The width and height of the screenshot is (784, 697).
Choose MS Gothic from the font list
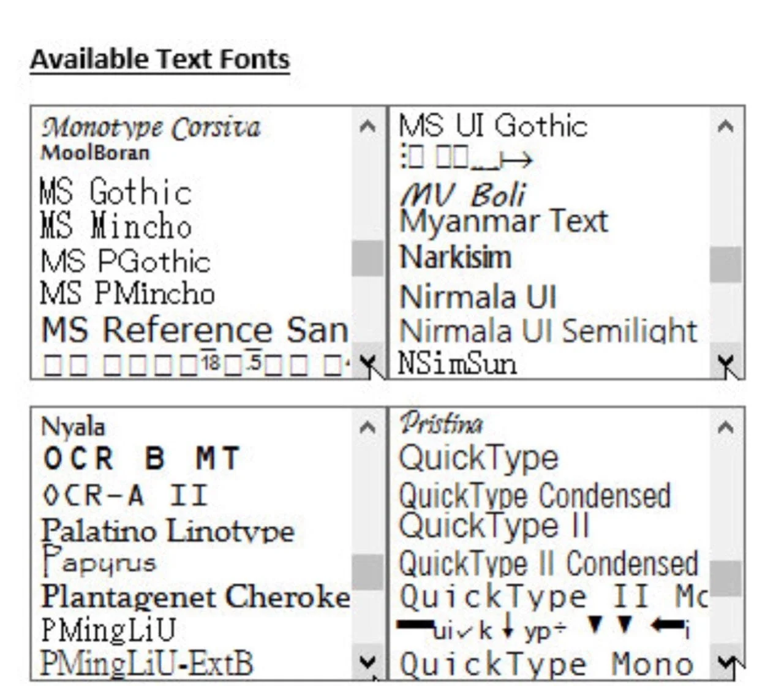point(116,191)
